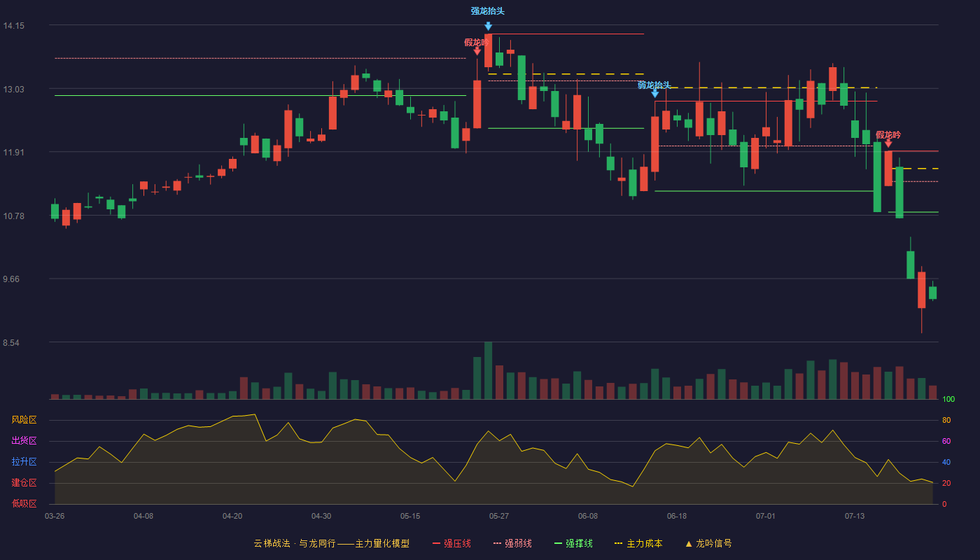This screenshot has width=980, height=560.
Task: Click the 假龙吟 red arrow near 07-13
Action: tap(888, 143)
